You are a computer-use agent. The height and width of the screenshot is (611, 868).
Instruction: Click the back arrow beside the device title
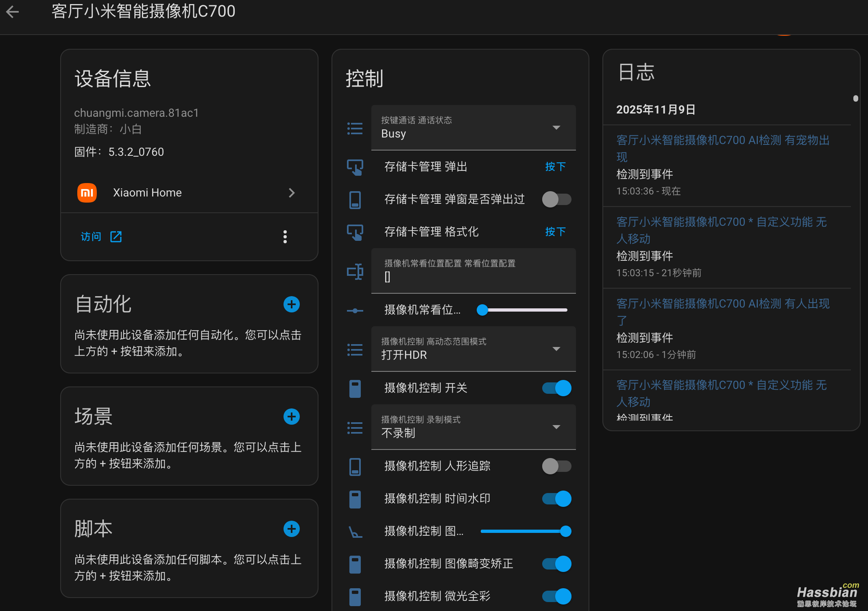(x=13, y=12)
